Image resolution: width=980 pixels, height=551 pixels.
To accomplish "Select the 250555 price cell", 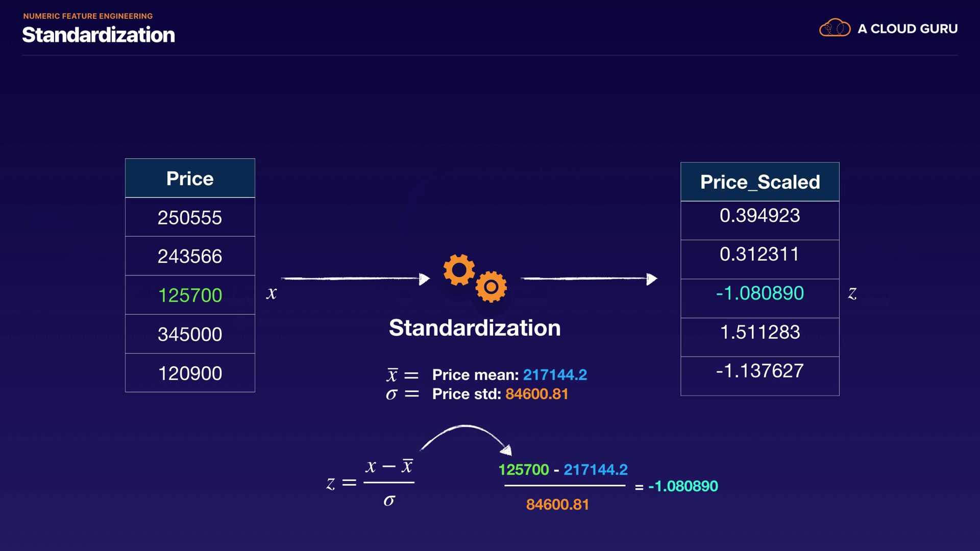I will pos(190,218).
